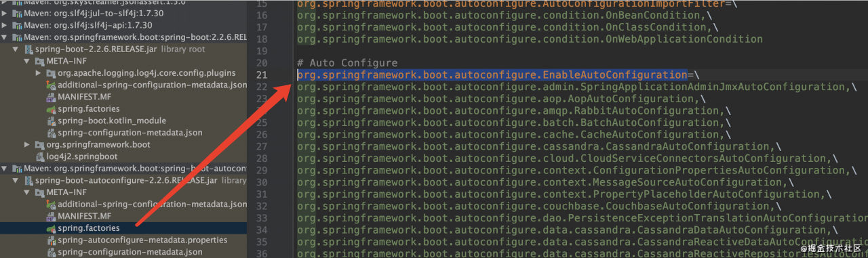Click gutter line number 18
The width and height of the screenshot is (868, 258).
point(262,39)
